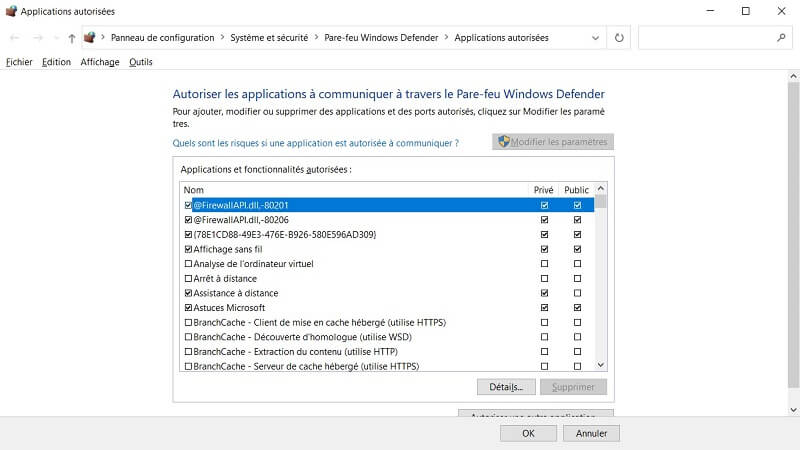Image resolution: width=800 pixels, height=450 pixels.
Task: Uncheck Privé box for {78E1CD88-49E3-476E-B926-580E596AD309}
Action: (x=544, y=234)
